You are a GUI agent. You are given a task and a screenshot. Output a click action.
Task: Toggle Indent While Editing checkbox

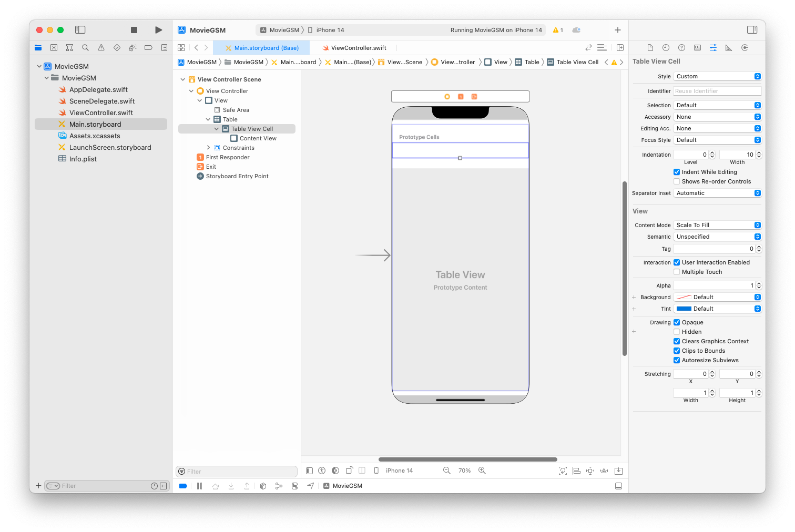pyautogui.click(x=677, y=172)
